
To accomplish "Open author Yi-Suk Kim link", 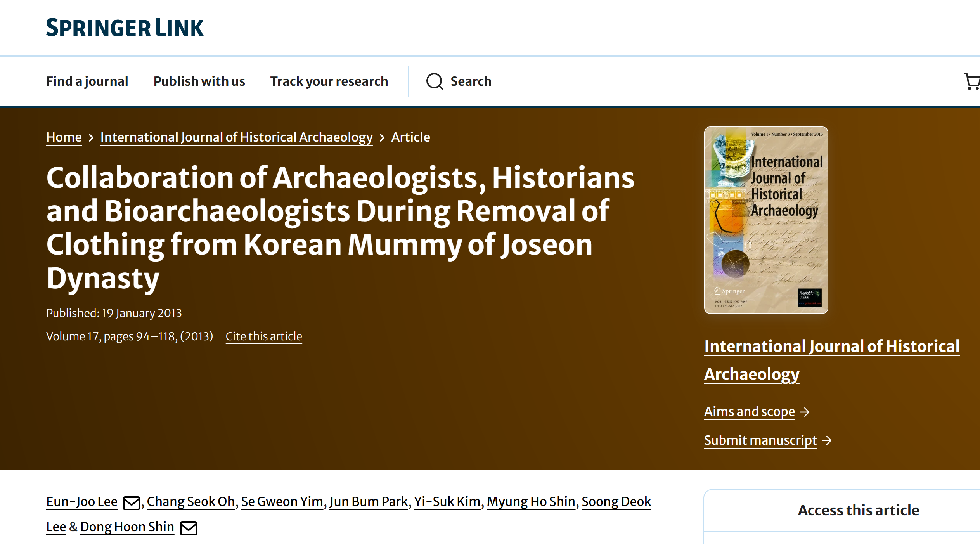I will 447,501.
